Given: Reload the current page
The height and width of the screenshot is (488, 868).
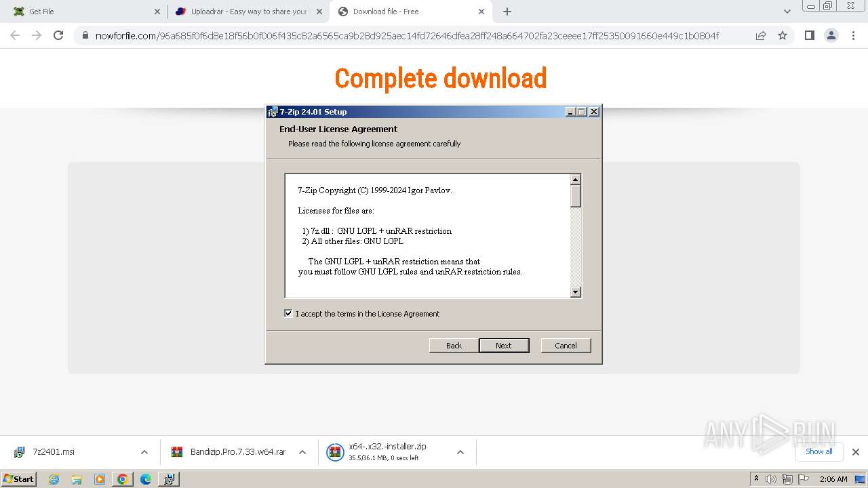Looking at the screenshot, I should click(x=58, y=35).
